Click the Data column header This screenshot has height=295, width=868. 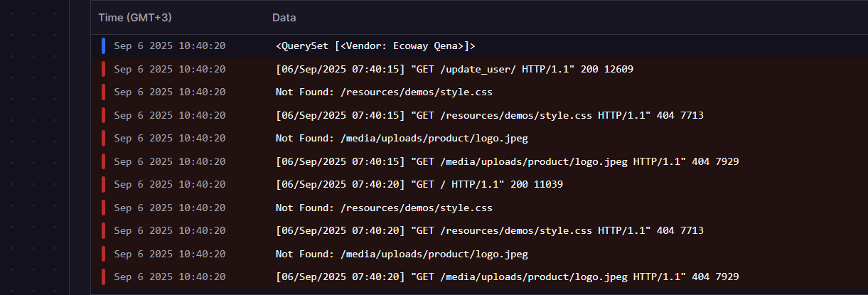point(284,17)
